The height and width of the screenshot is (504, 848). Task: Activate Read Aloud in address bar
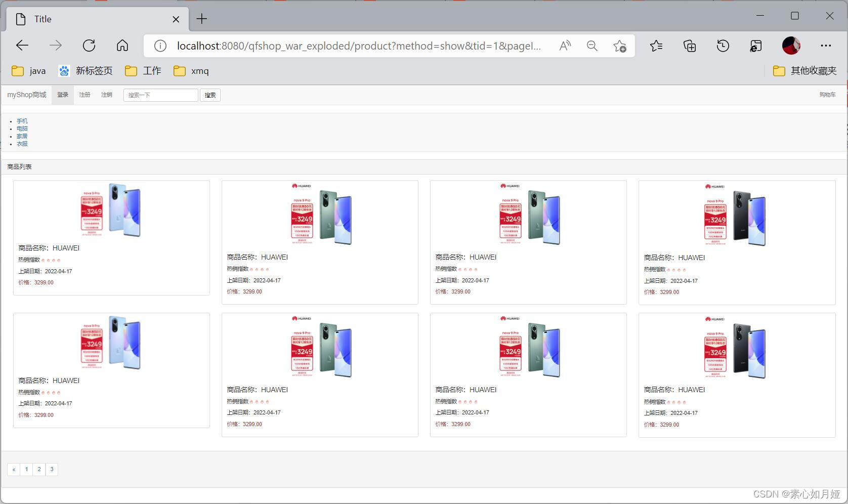[x=565, y=46]
